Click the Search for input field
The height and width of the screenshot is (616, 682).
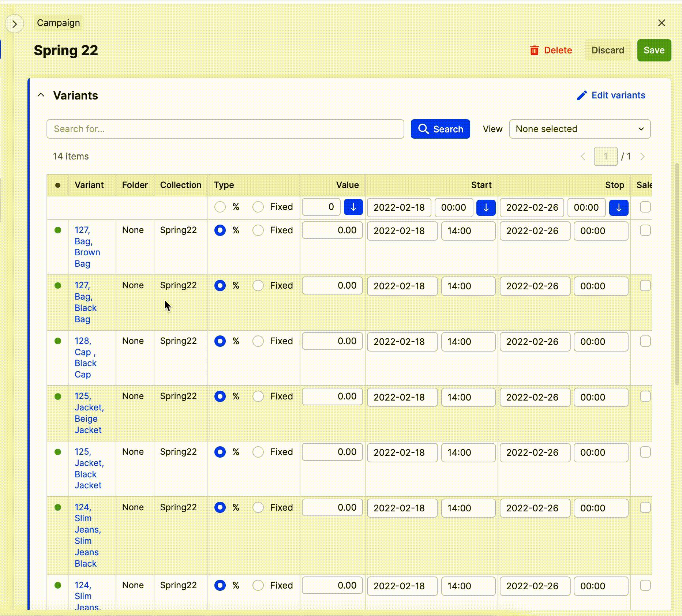point(225,129)
